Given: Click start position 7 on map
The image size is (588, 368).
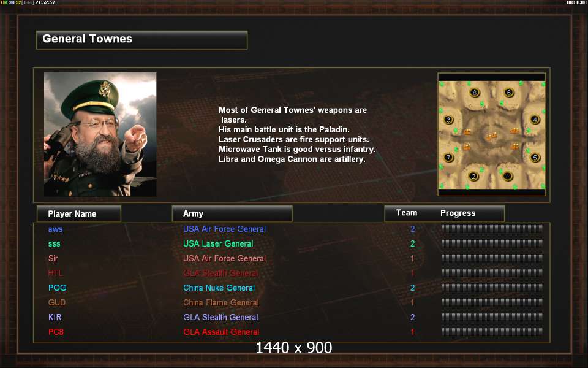Looking at the screenshot, I should click(448, 158).
